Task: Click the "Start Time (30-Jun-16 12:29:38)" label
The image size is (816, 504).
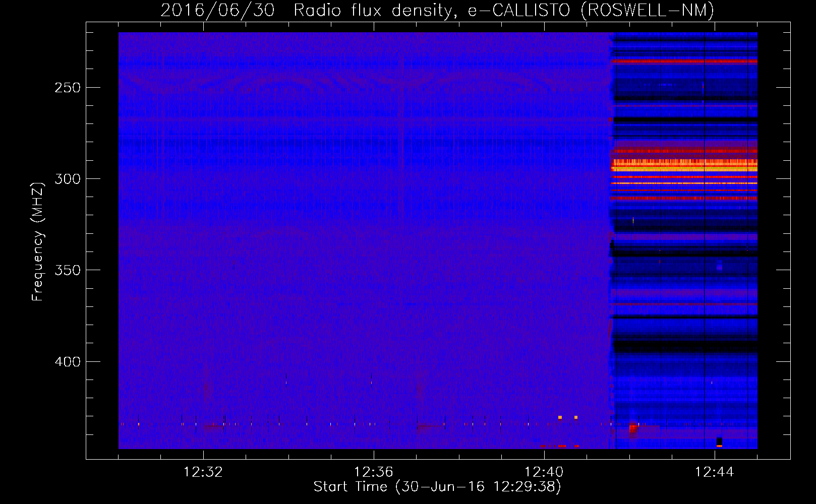Action: click(x=437, y=487)
